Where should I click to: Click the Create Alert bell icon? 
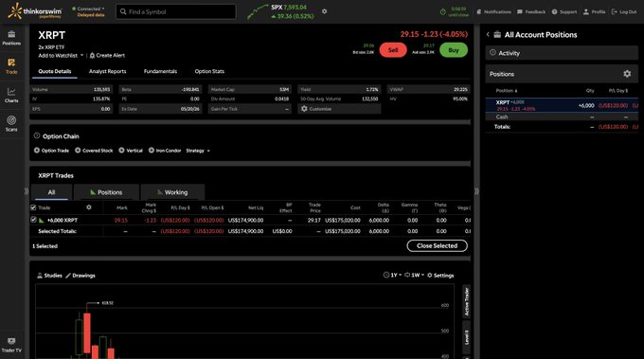[x=92, y=56]
